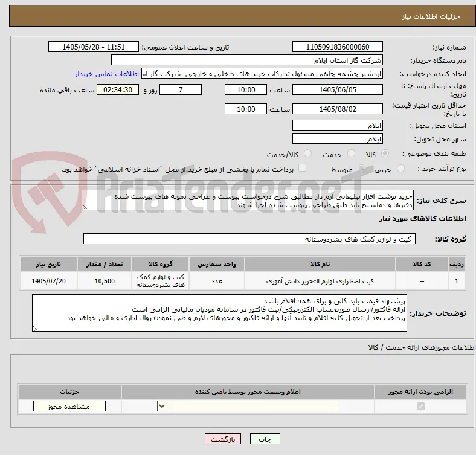Screen dimensions: 476x455
Task: Click the remaining time 02:34:30 field
Action: tap(118, 90)
